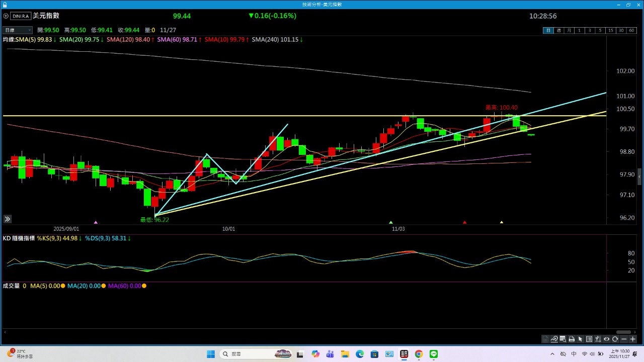Click the printer icon in bottom toolbar

pos(572,339)
